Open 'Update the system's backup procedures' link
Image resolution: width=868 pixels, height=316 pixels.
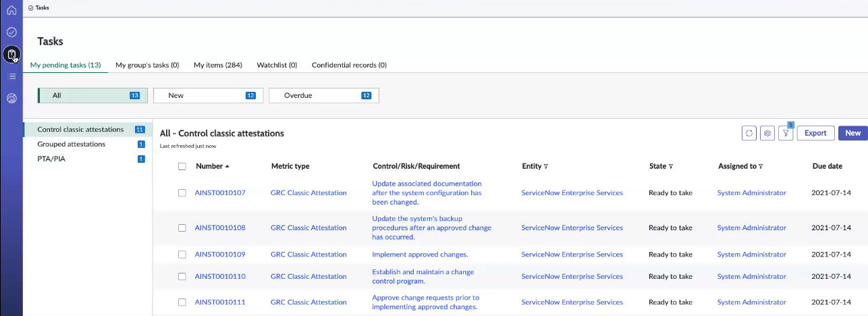tap(432, 228)
